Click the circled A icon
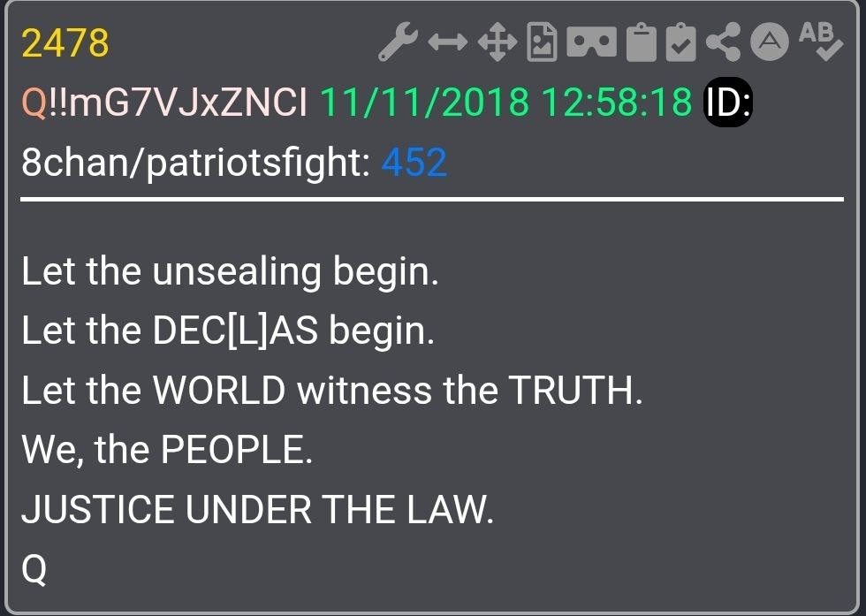866x616 pixels. pyautogui.click(x=770, y=42)
